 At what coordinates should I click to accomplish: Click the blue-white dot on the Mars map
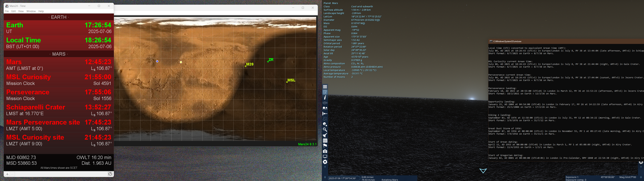click(157, 61)
